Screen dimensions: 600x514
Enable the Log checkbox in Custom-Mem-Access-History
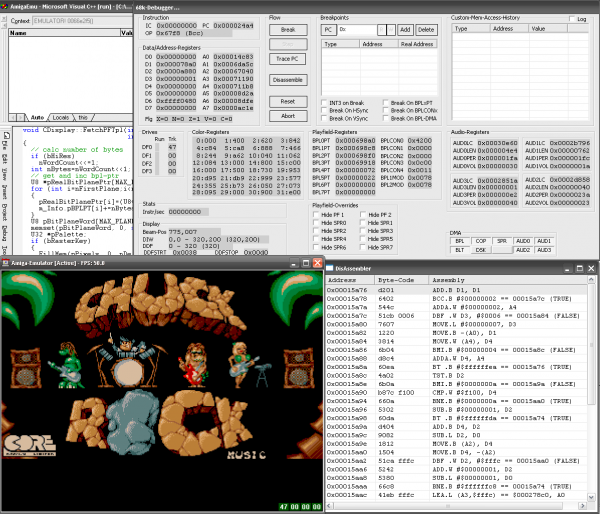[572, 19]
